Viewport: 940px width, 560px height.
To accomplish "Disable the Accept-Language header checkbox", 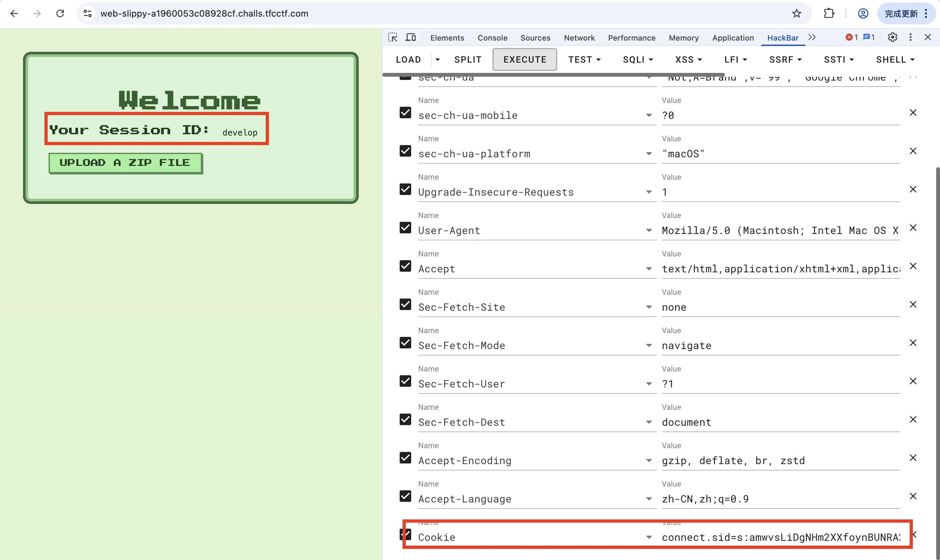I will click(405, 496).
